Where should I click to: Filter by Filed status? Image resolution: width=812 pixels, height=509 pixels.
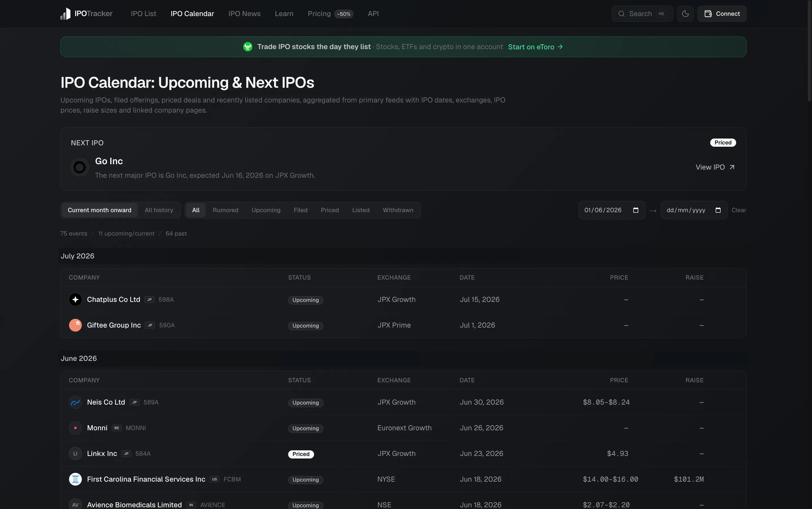[301, 210]
